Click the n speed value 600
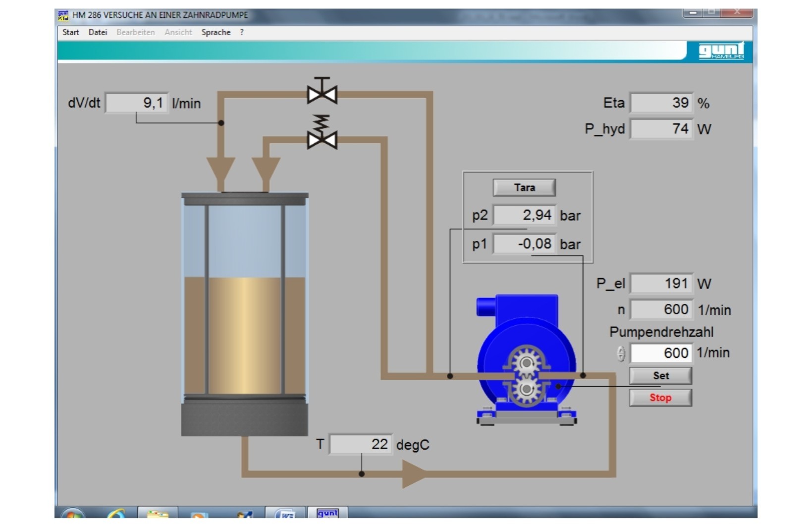Image resolution: width=812 pixels, height=527 pixels. coord(661,309)
